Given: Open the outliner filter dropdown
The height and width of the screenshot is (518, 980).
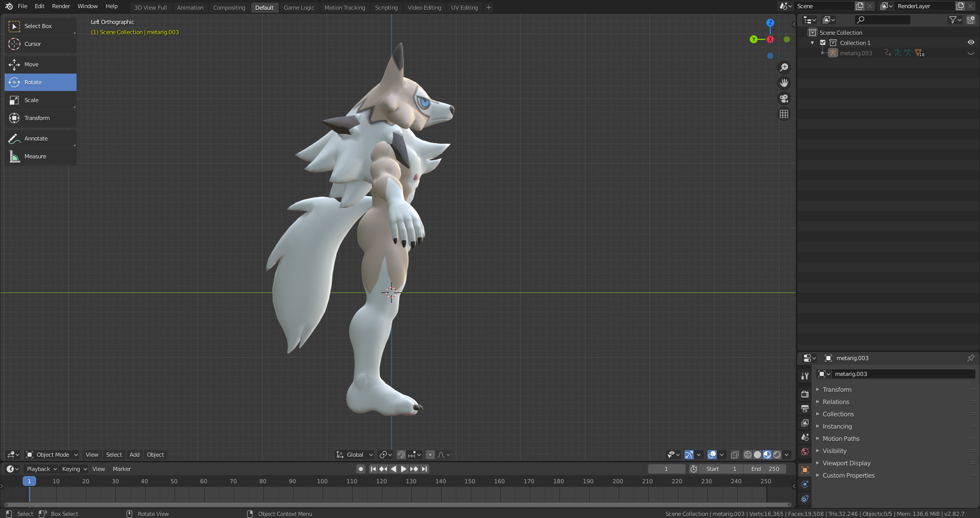Looking at the screenshot, I should (x=955, y=20).
